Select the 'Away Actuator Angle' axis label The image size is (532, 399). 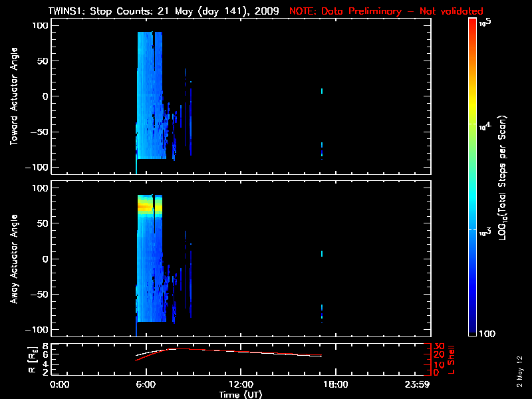[x=13, y=259]
